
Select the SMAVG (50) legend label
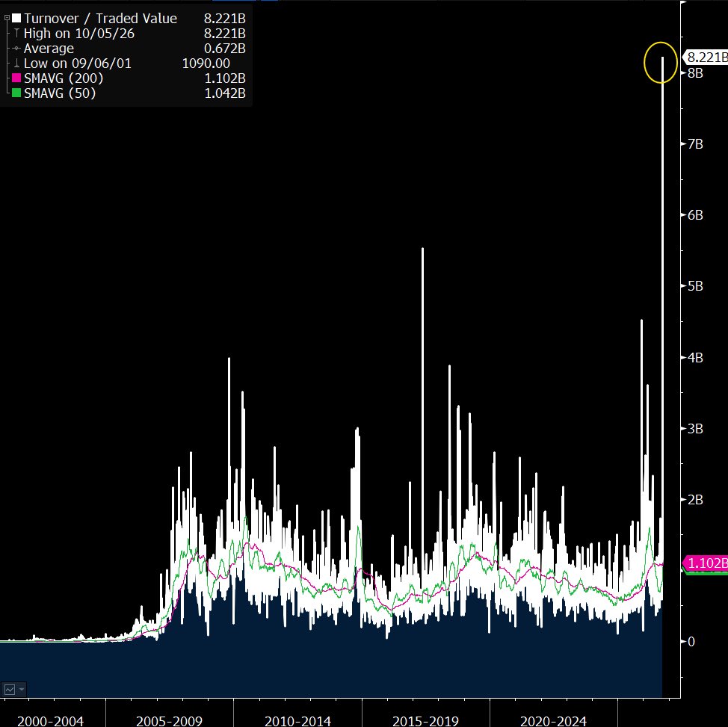pos(60,93)
